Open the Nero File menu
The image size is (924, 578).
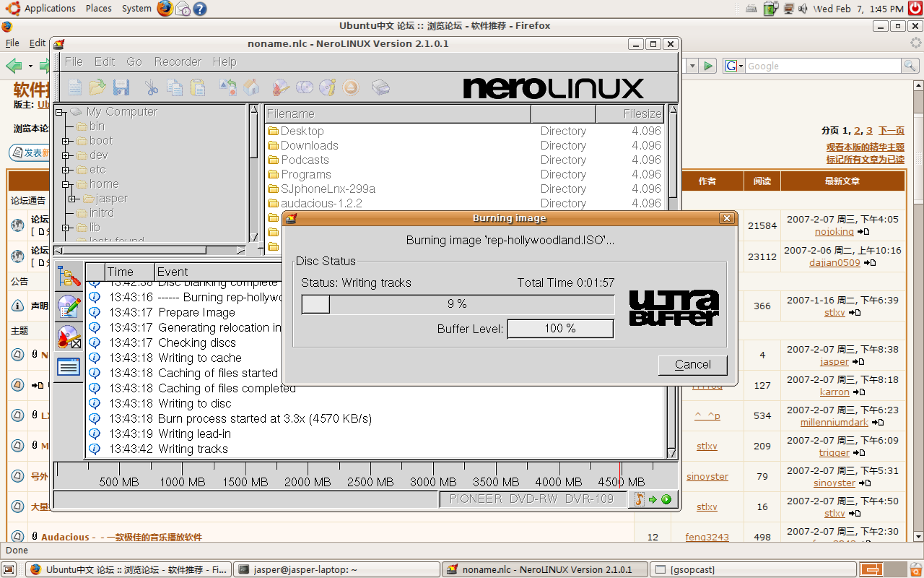click(x=74, y=61)
